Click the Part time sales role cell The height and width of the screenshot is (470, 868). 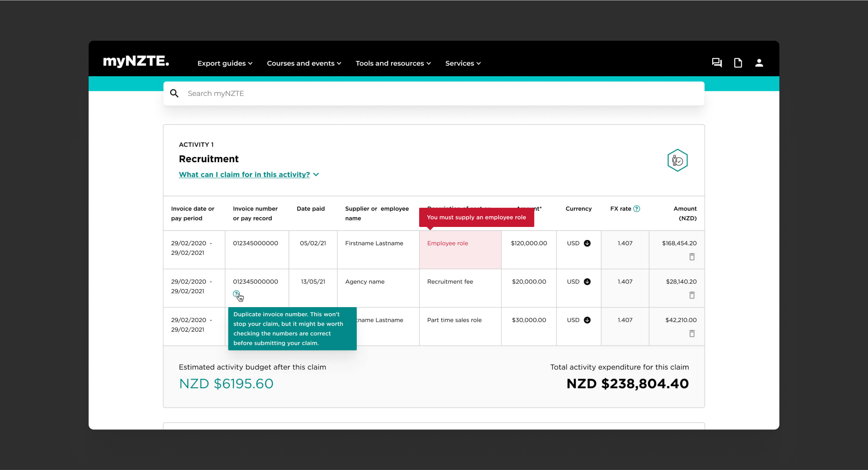tap(460, 327)
